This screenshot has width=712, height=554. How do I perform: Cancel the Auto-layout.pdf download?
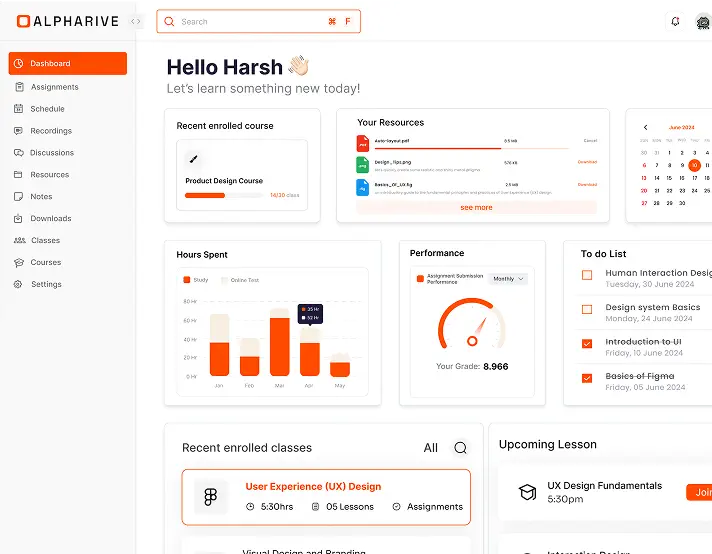(x=590, y=141)
